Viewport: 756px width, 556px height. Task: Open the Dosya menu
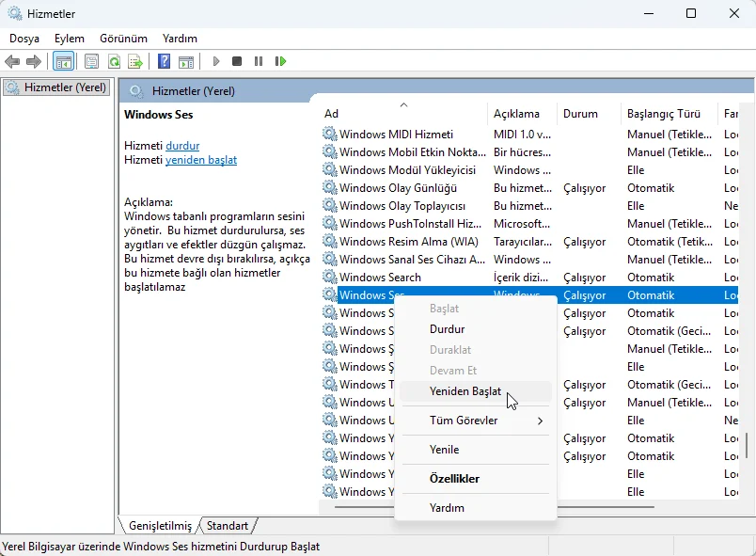pyautogui.click(x=24, y=39)
